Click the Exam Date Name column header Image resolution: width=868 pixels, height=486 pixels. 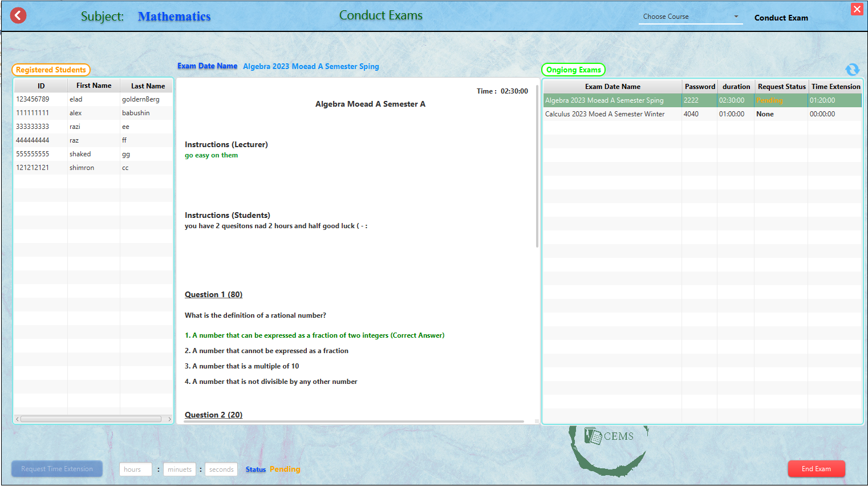coord(613,86)
